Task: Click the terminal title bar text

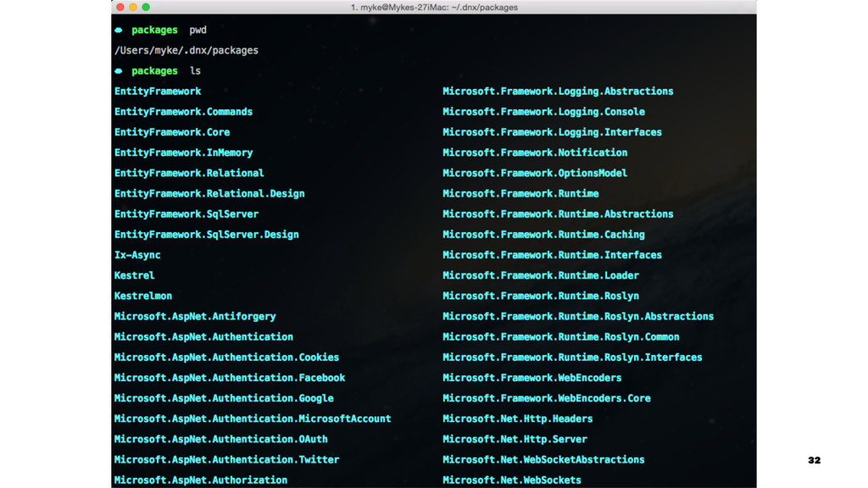Action: [434, 7]
